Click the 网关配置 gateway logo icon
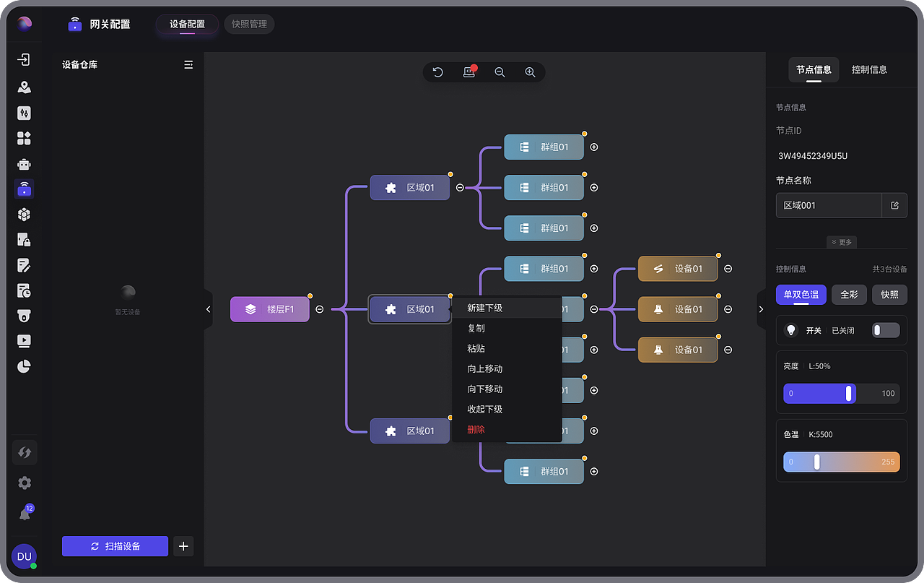 tap(75, 24)
